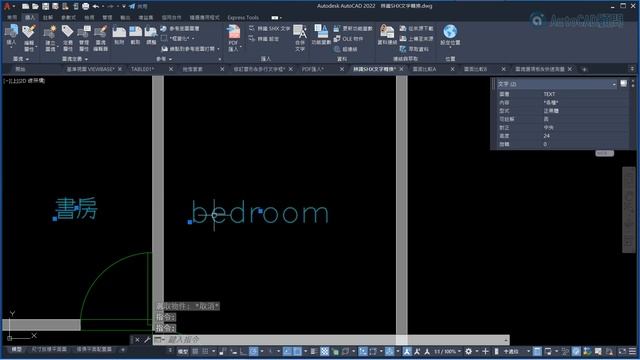This screenshot has width=640, height=360.
Task: Click the Save icon in quick access toolbar
Action: coord(45,6)
